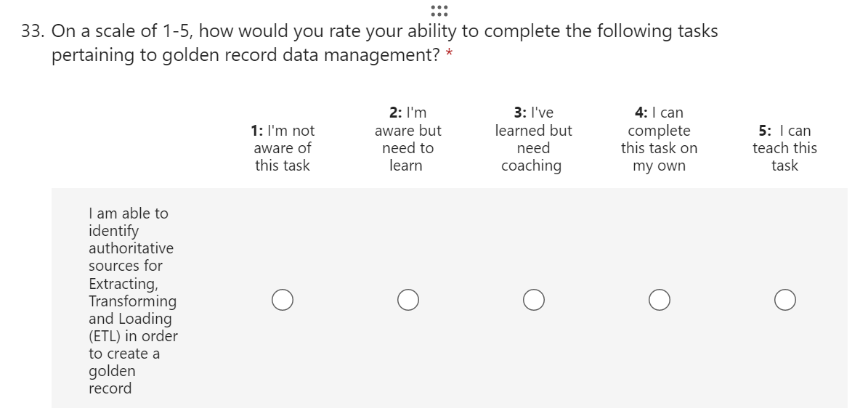Click the question line 'On a scale of 1-5'

point(385,32)
